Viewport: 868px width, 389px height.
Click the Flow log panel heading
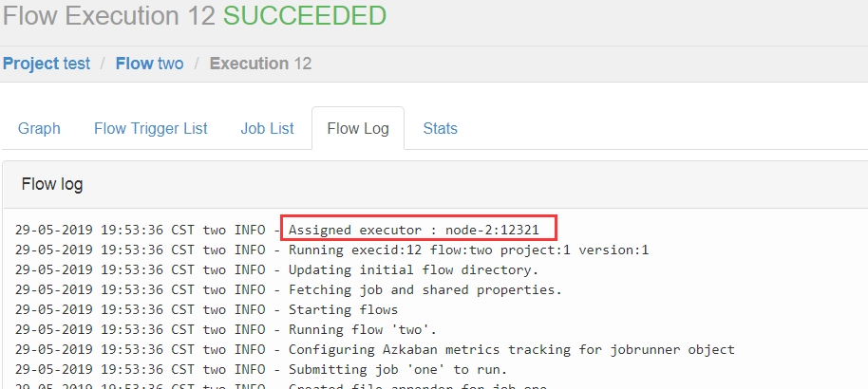tap(52, 184)
